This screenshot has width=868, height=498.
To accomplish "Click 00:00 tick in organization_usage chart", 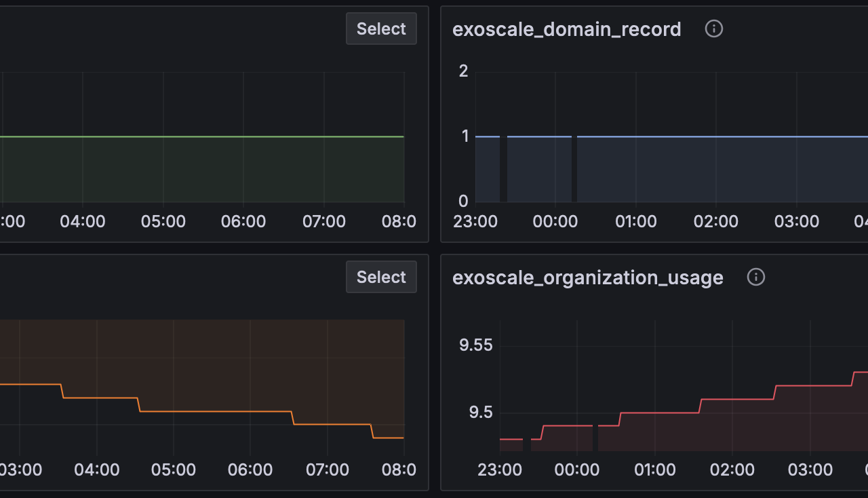I will point(577,470).
